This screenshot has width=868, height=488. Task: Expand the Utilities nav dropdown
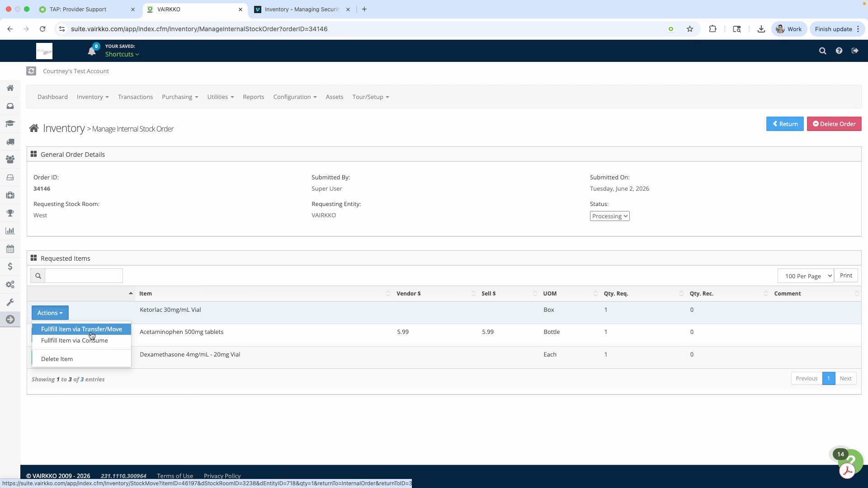(x=221, y=97)
